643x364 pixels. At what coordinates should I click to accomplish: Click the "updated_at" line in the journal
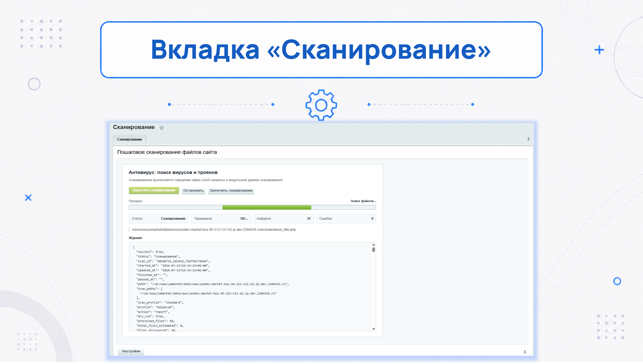click(x=173, y=271)
